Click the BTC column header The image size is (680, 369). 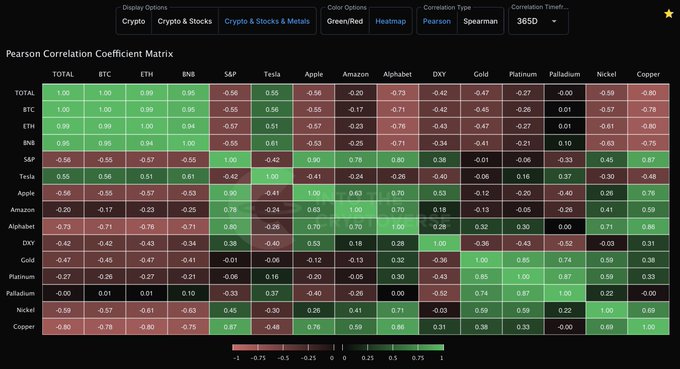coord(105,74)
